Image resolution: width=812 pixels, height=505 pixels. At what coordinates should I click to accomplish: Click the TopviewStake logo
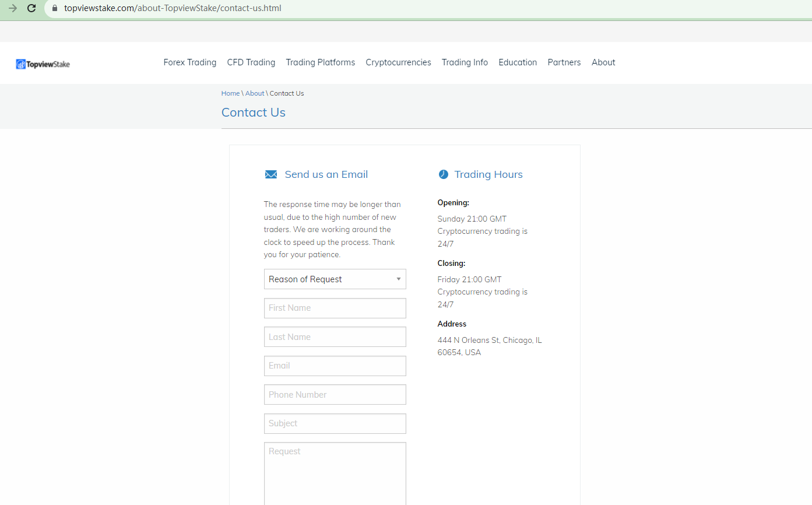click(43, 64)
